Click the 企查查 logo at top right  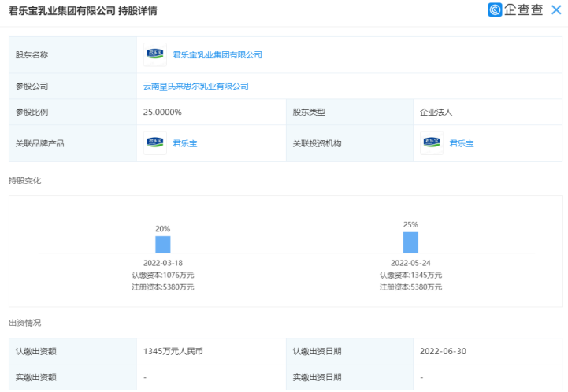coord(515,10)
